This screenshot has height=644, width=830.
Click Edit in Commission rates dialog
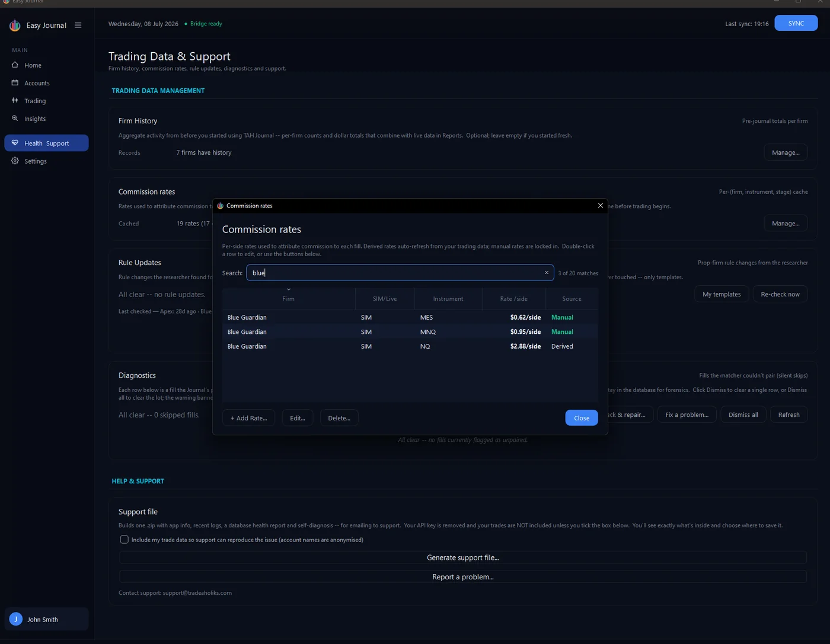tap(297, 418)
